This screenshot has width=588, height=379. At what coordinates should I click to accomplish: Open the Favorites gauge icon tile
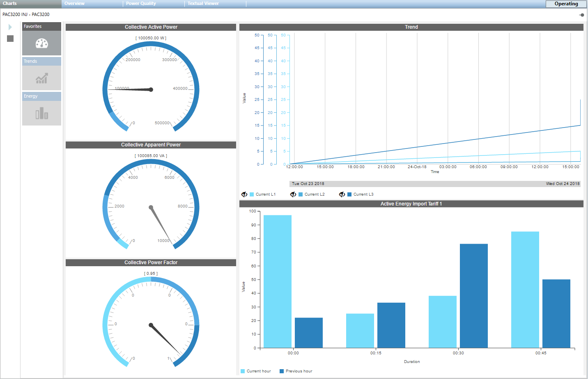41,43
